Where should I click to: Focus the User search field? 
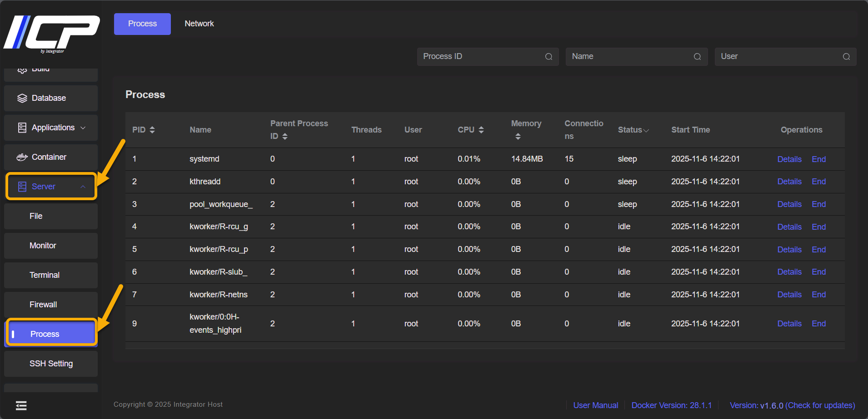(x=785, y=57)
